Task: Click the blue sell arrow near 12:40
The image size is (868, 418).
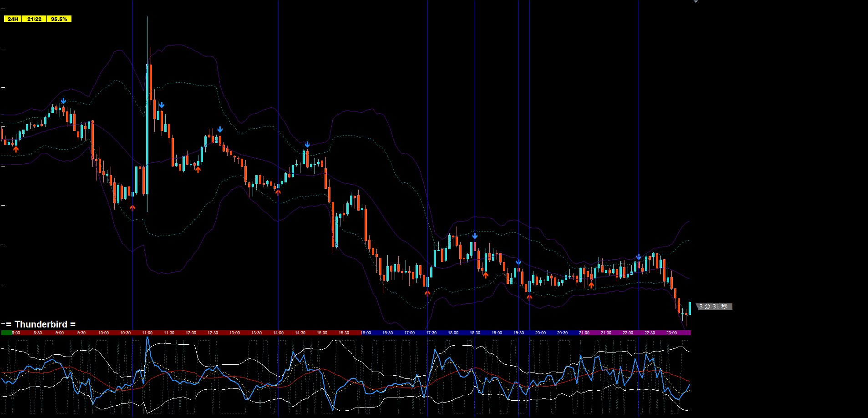Action: click(x=220, y=130)
